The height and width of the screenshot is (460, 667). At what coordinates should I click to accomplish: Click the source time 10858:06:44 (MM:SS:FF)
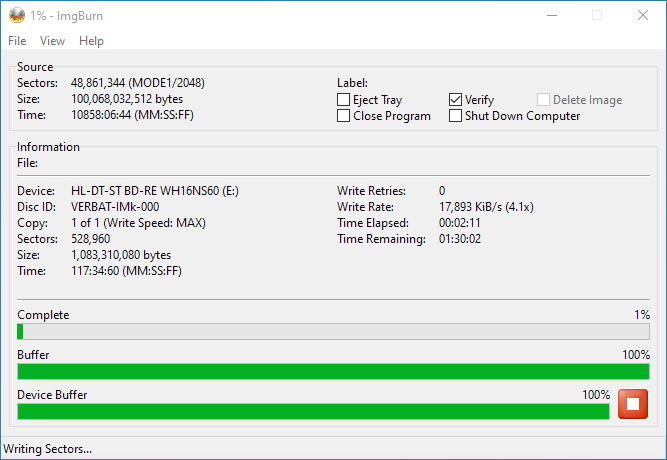point(132,115)
